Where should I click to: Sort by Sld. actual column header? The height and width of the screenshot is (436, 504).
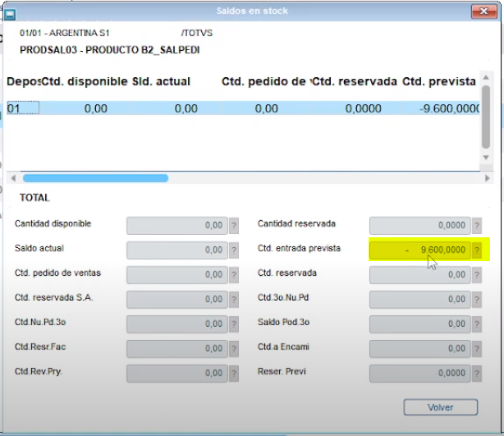161,81
